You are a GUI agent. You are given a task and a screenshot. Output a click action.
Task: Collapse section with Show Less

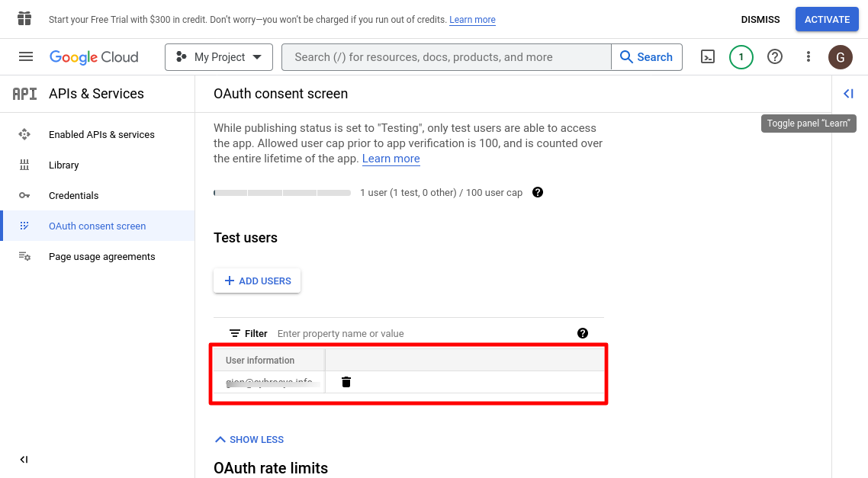[x=249, y=440]
